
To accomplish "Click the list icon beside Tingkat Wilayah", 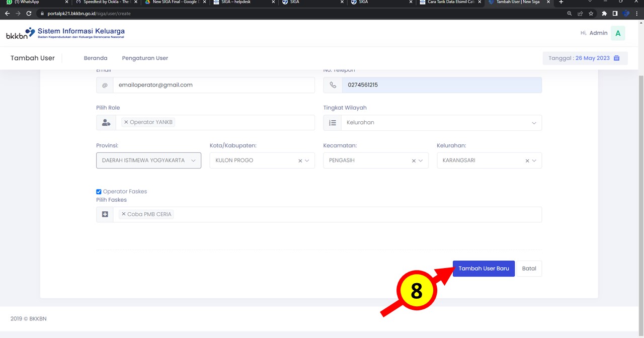I will pyautogui.click(x=332, y=122).
